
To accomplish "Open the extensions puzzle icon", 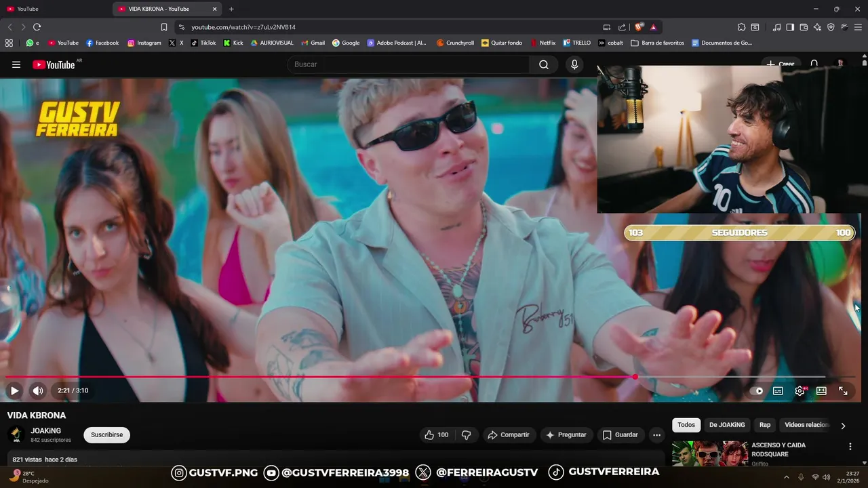I will [741, 27].
